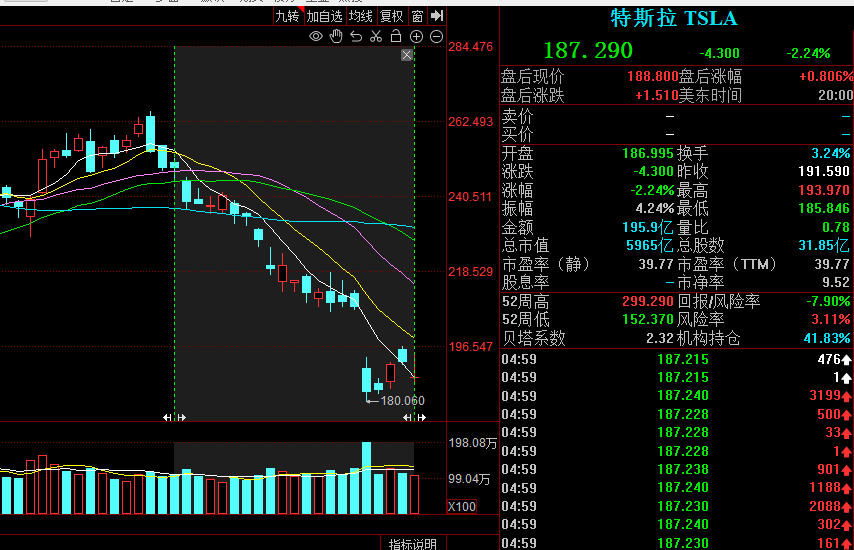Click the 52周高 value 299.290
Viewport: 854px width, 550px height.
(x=648, y=301)
